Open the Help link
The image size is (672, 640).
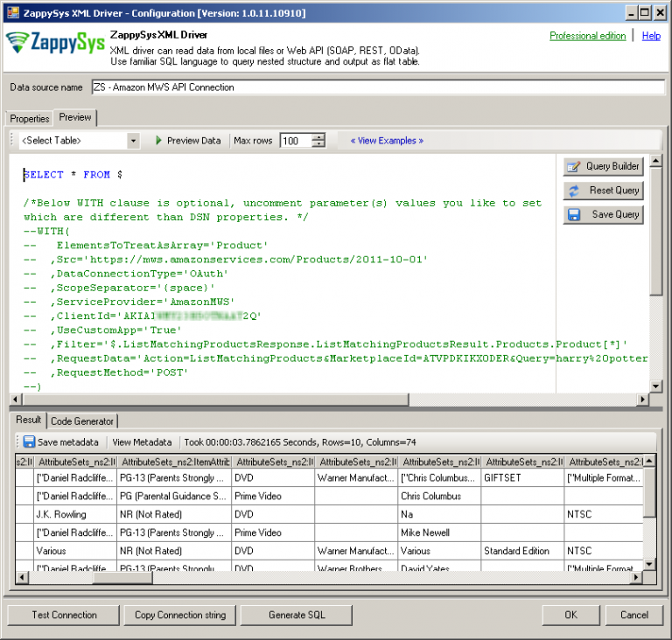tap(651, 36)
